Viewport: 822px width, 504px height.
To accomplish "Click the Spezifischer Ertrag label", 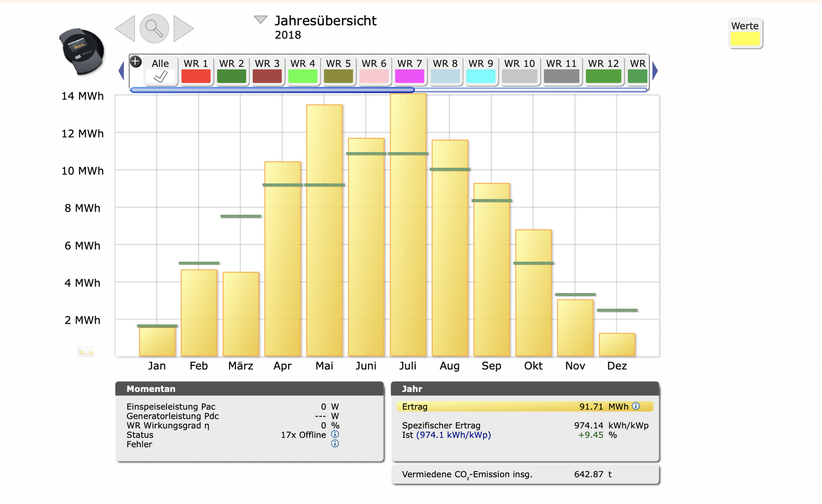I will pos(441,425).
